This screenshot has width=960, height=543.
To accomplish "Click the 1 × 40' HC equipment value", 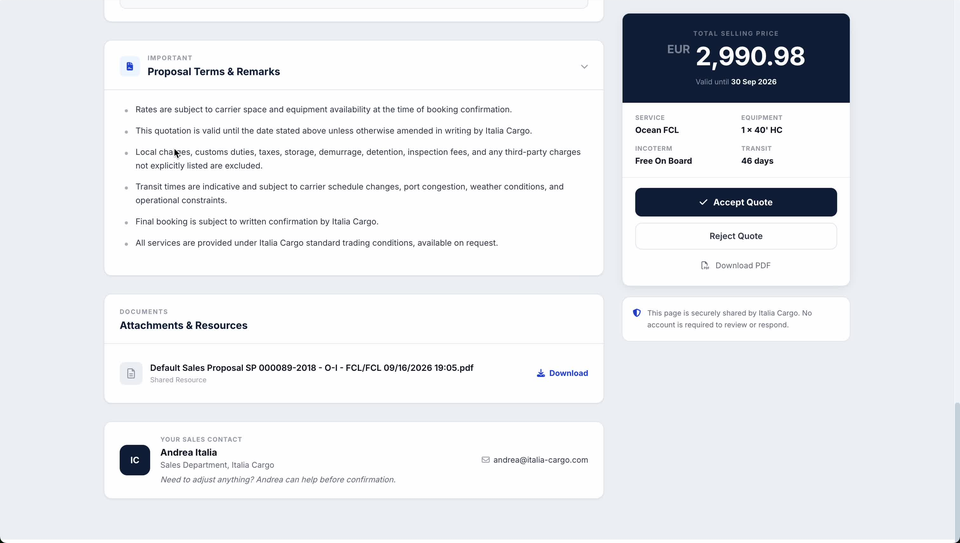I will [762, 130].
